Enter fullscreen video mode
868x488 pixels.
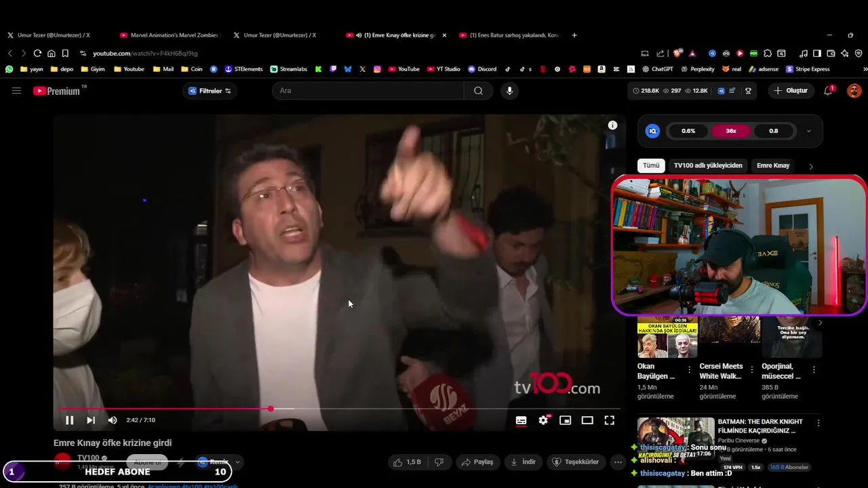pyautogui.click(x=610, y=420)
